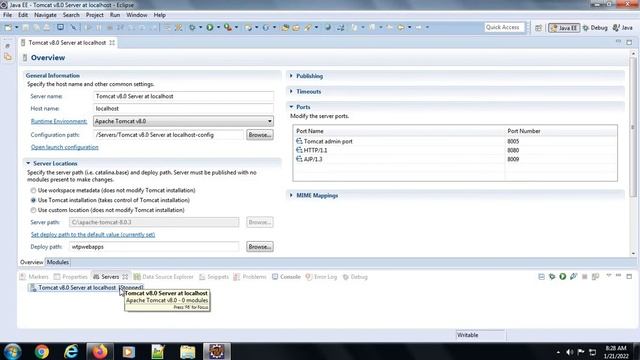Switch to the Debug perspective
Image resolution: width=640 pixels, height=360 pixels.
[x=595, y=28]
